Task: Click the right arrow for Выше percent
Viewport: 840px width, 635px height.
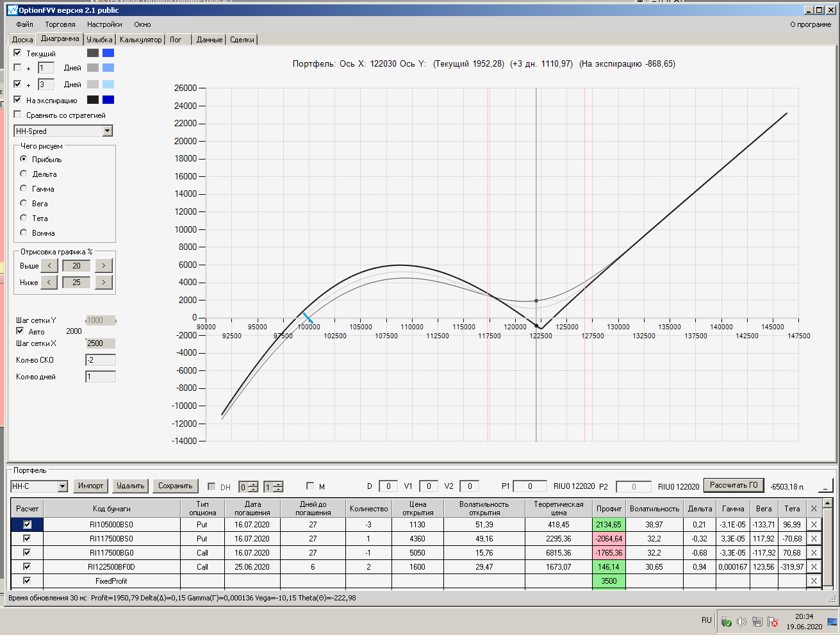Action: pos(104,265)
